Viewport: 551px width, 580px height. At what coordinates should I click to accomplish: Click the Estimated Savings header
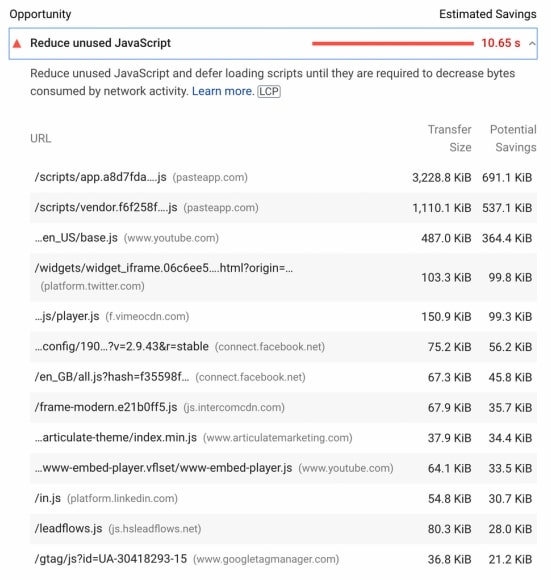(x=487, y=14)
